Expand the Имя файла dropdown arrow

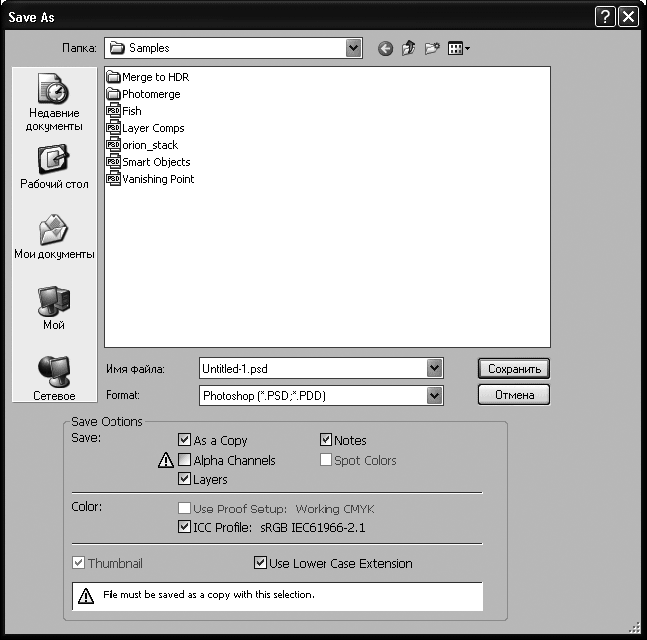pos(434,368)
